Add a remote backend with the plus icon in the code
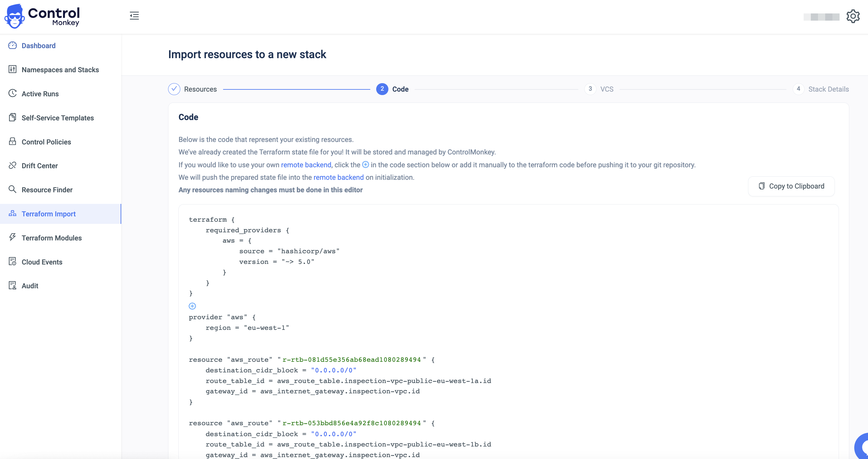Viewport: 868px width, 459px height. [x=192, y=306]
